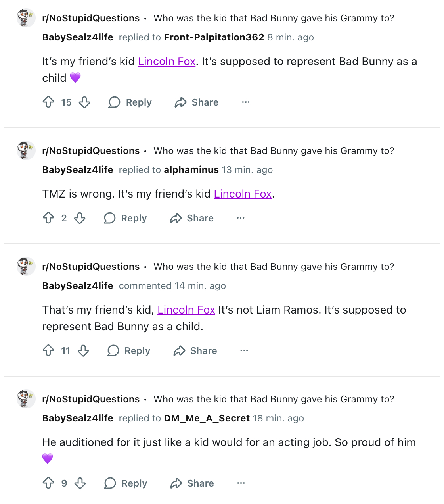
Task: Open more options on 'TMZ is wrong' comment
Action: (x=241, y=218)
